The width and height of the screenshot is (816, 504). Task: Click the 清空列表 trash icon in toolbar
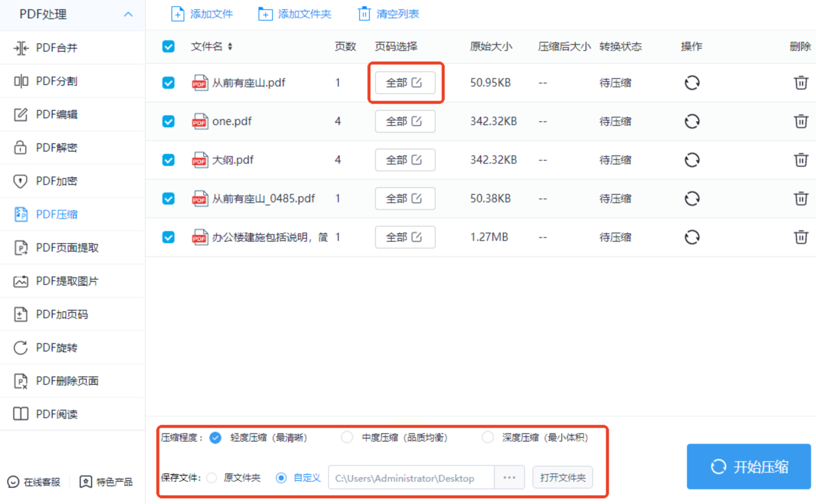tap(364, 14)
